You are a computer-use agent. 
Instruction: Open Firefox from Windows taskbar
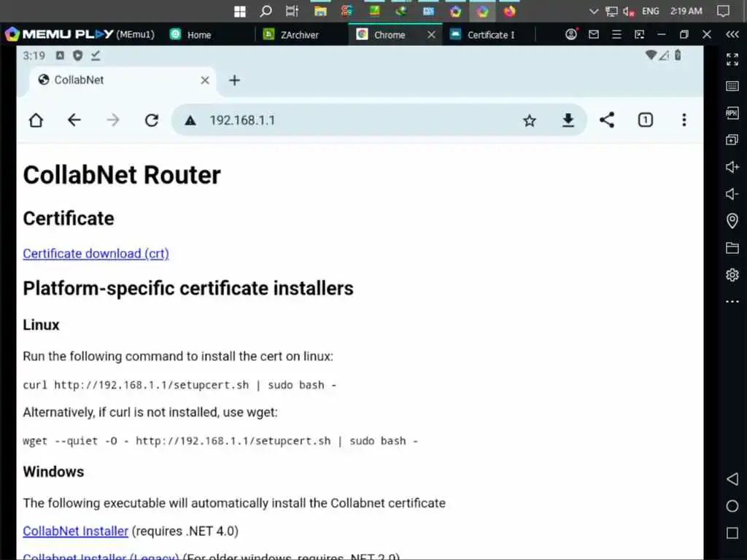[x=509, y=11]
